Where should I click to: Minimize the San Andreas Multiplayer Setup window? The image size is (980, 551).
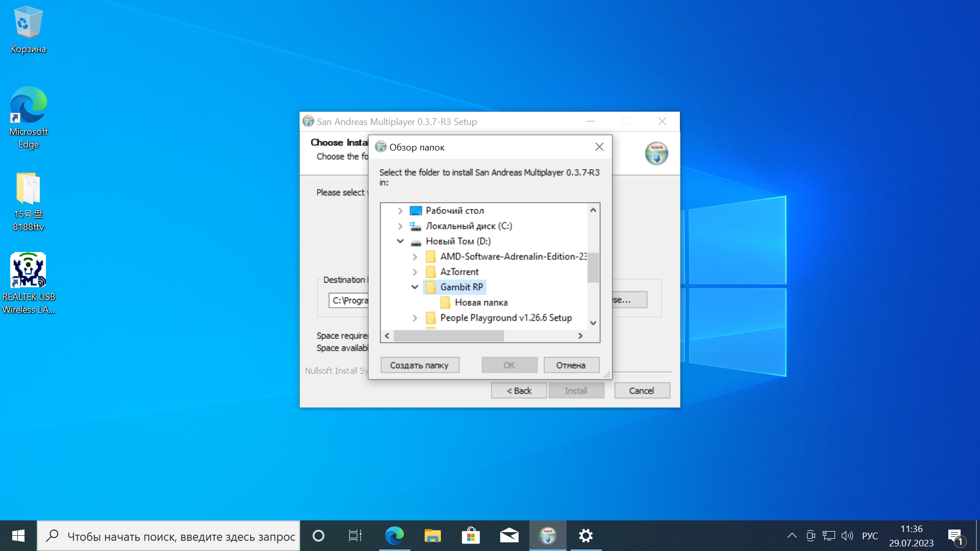click(591, 121)
